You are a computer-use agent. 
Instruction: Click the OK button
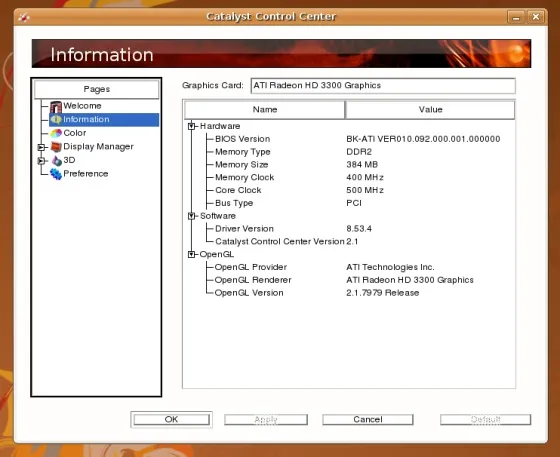(x=171, y=419)
